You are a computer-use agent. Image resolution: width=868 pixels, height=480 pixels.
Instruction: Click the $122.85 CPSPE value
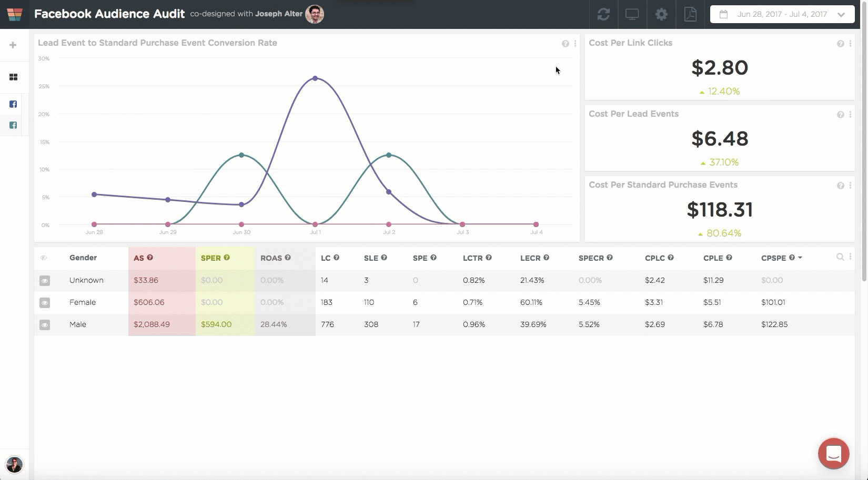coord(774,324)
